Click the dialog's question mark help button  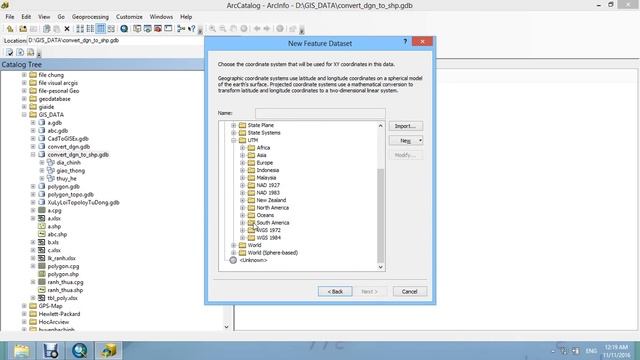pyautogui.click(x=405, y=42)
